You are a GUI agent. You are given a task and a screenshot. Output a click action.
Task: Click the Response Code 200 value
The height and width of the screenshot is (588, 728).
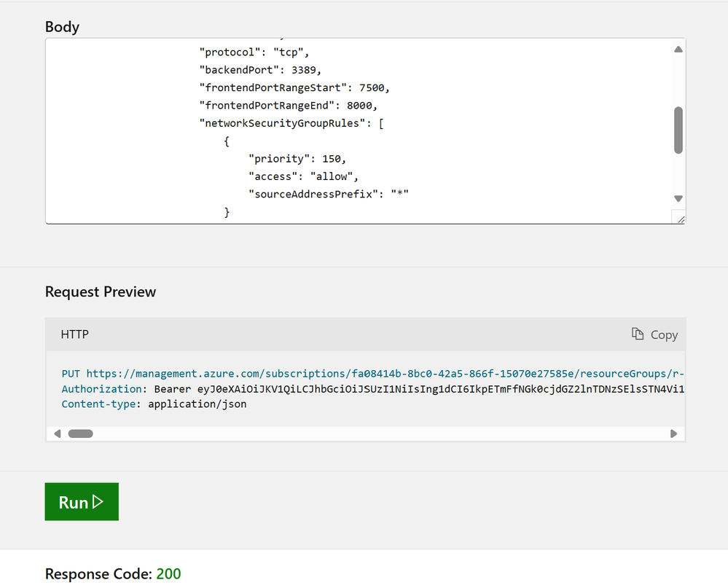click(x=168, y=574)
